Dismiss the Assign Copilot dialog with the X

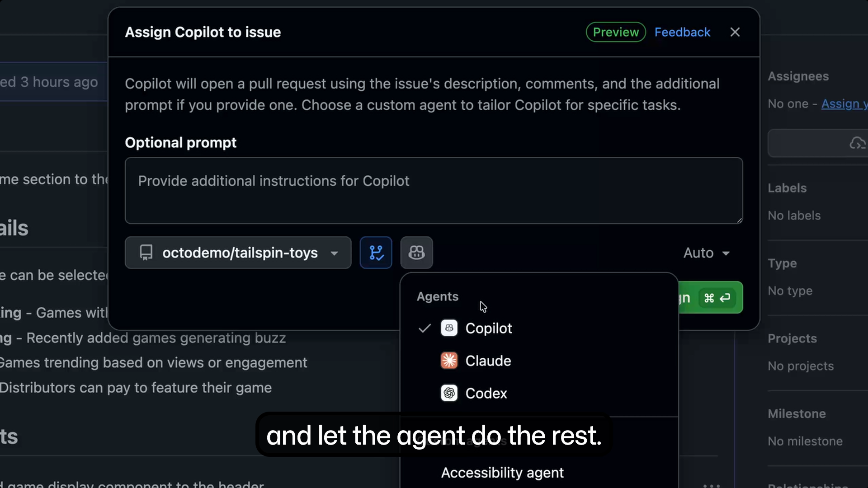click(735, 32)
